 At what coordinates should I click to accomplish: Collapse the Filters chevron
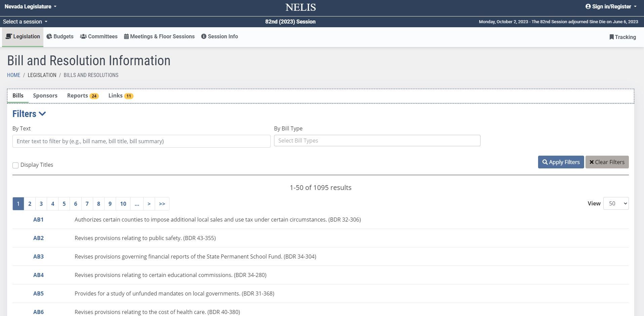(42, 114)
